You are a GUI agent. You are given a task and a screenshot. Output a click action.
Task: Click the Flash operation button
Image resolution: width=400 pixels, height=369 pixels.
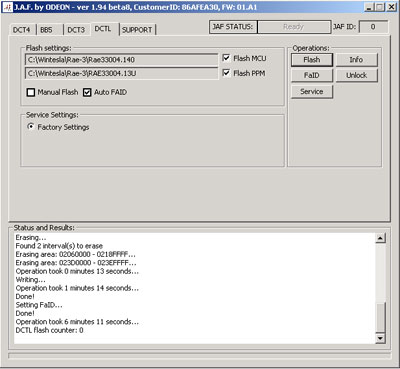coord(312,60)
